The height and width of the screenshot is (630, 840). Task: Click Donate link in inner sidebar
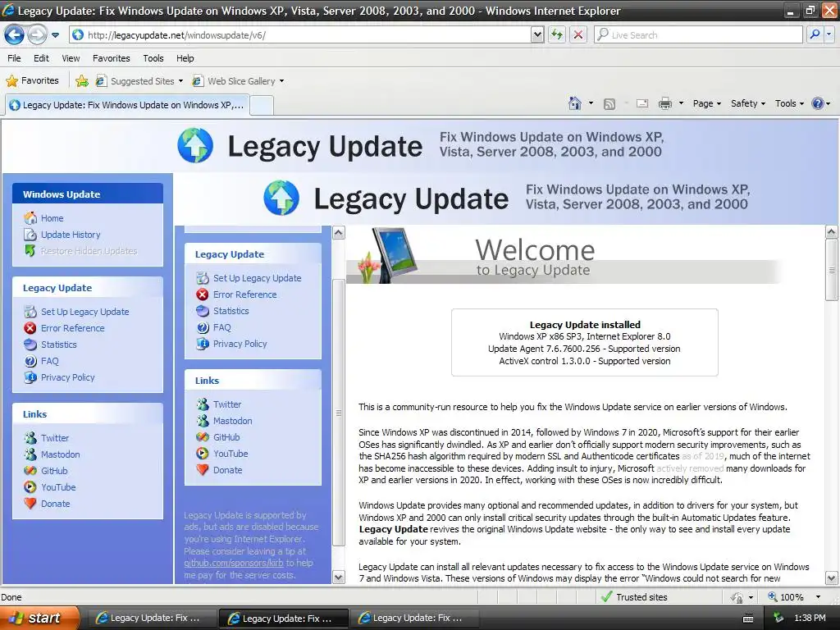(228, 470)
